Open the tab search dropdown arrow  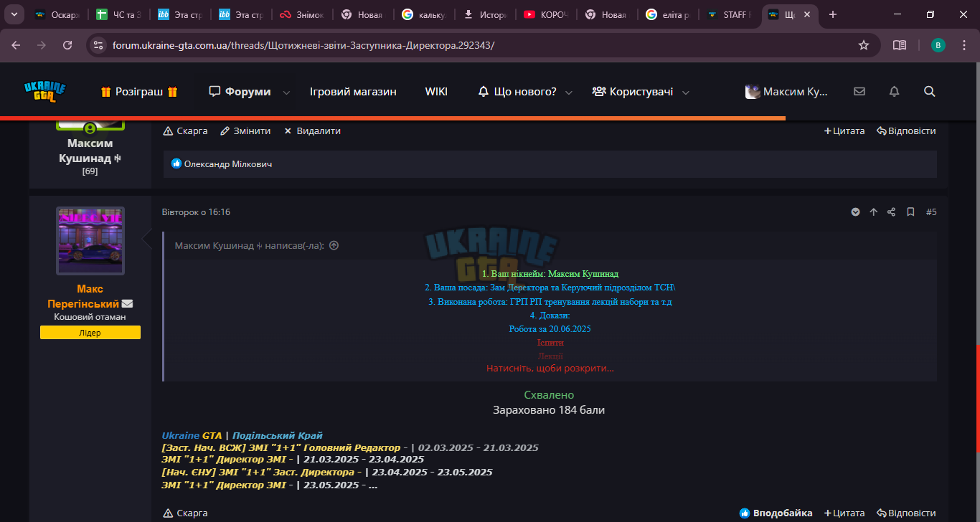pos(14,14)
